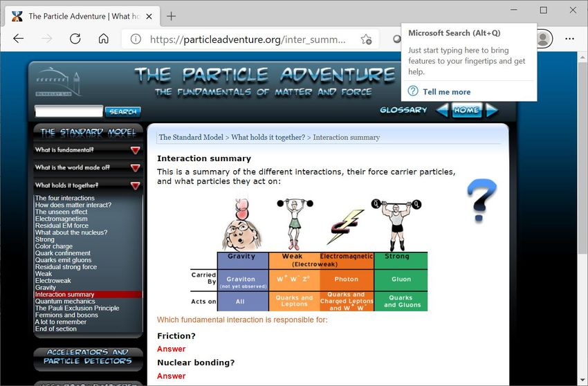The image size is (588, 386).
Task: Click the browser forward arrow
Action: (47, 39)
